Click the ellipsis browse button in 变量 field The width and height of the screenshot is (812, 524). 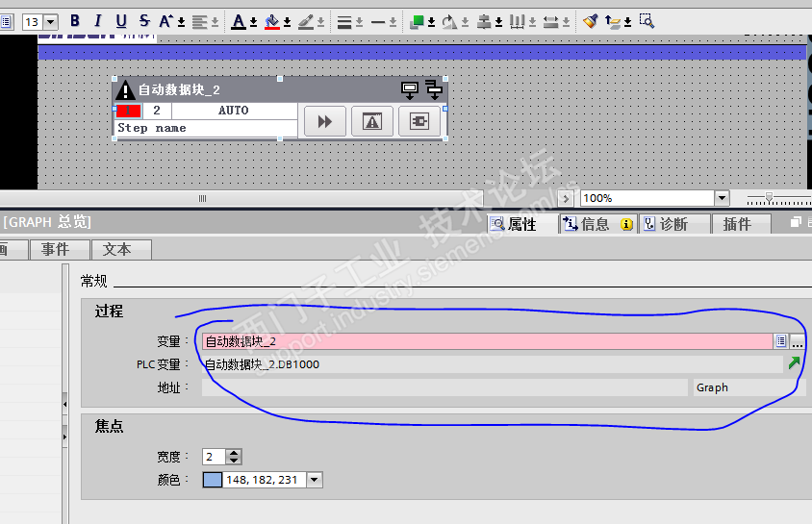click(797, 341)
